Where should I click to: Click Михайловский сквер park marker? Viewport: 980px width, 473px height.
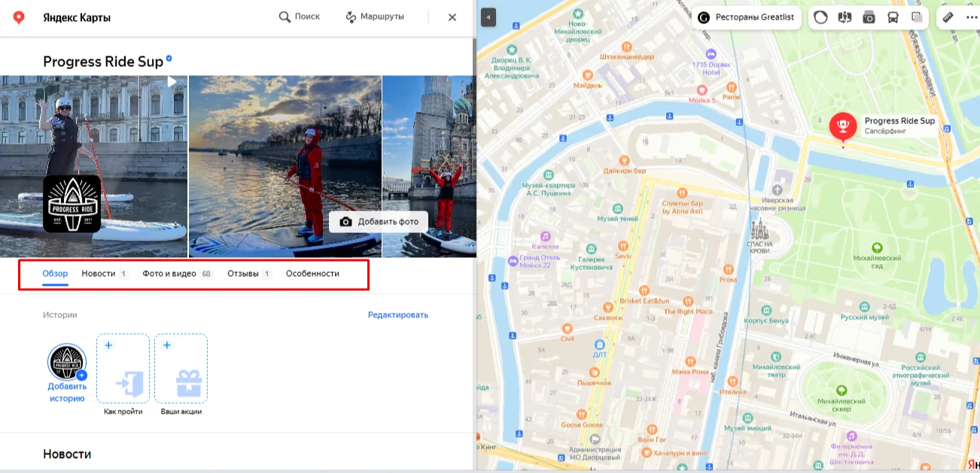pos(841,390)
